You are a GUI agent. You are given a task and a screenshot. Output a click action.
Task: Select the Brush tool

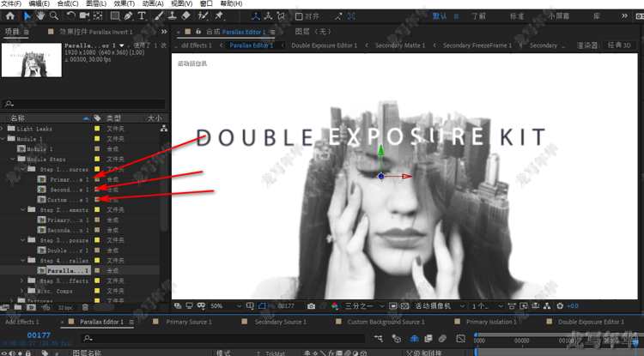159,16
